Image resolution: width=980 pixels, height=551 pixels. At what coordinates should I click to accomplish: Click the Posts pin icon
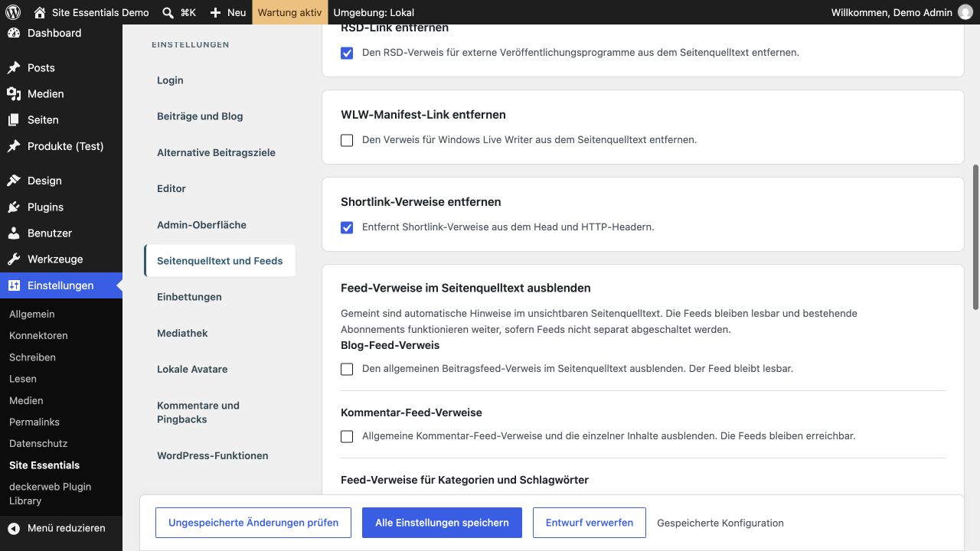pyautogui.click(x=14, y=67)
